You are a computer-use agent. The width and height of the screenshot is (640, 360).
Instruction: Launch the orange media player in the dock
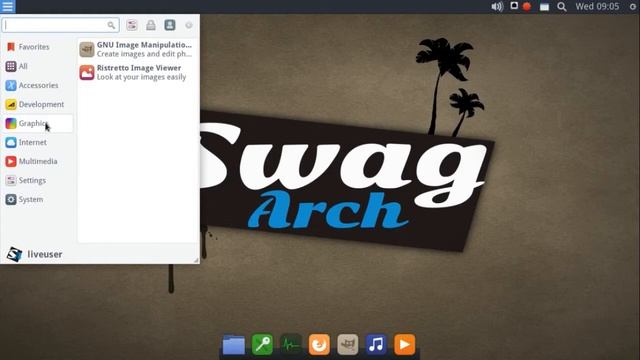pos(404,344)
